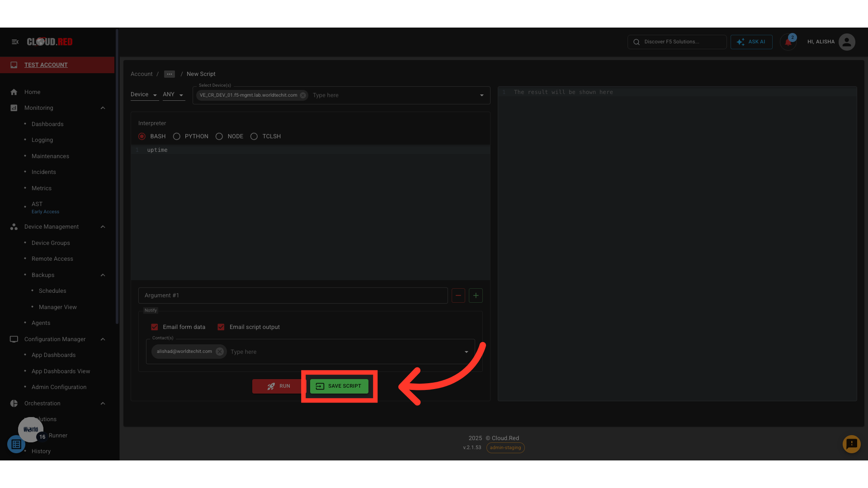Expand the Select Device(s) dropdown arrow

(481, 95)
